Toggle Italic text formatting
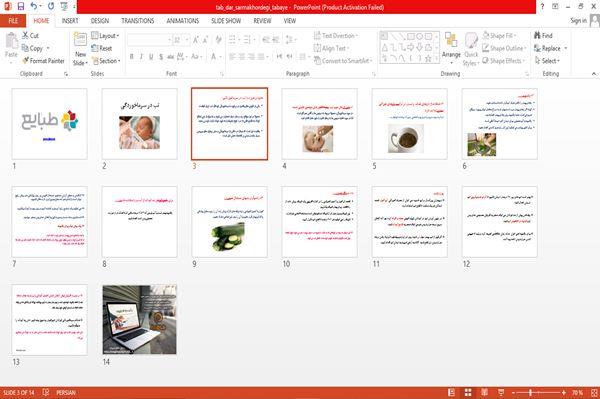This screenshot has height=399, width=600. coord(141,57)
